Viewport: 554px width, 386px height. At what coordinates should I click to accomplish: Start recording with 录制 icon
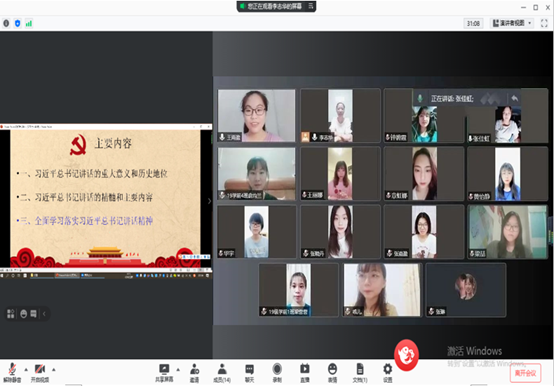coord(277,373)
